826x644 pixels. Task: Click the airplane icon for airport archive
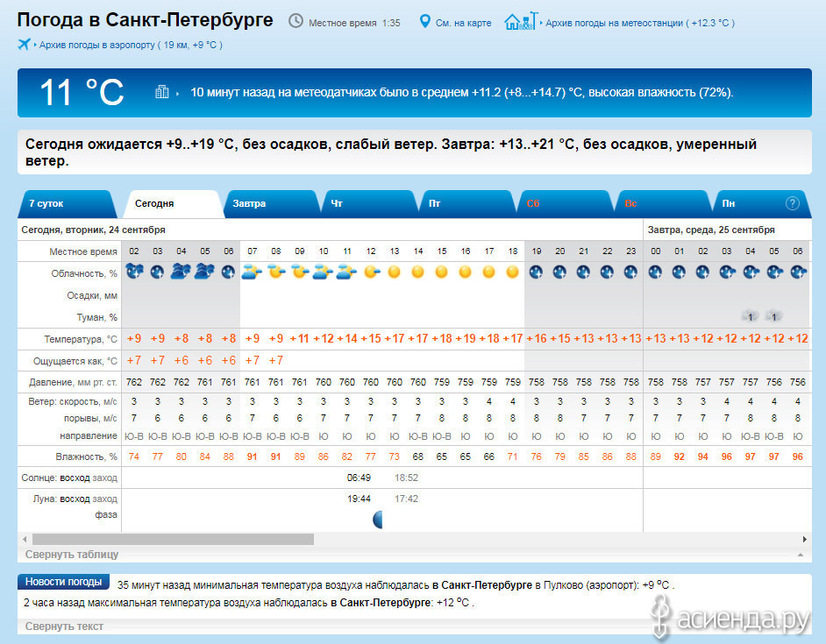pyautogui.click(x=24, y=45)
